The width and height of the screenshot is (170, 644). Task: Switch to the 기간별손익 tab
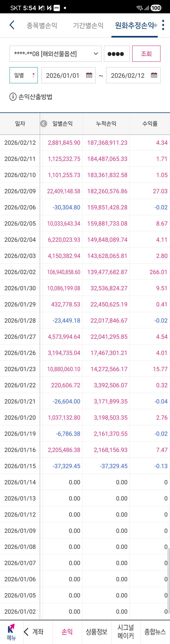[88, 25]
